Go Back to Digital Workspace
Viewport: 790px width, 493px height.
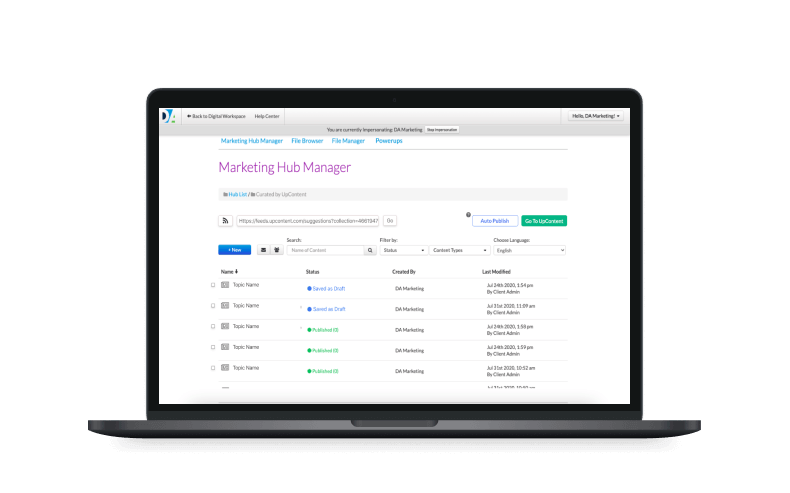pyautogui.click(x=216, y=116)
